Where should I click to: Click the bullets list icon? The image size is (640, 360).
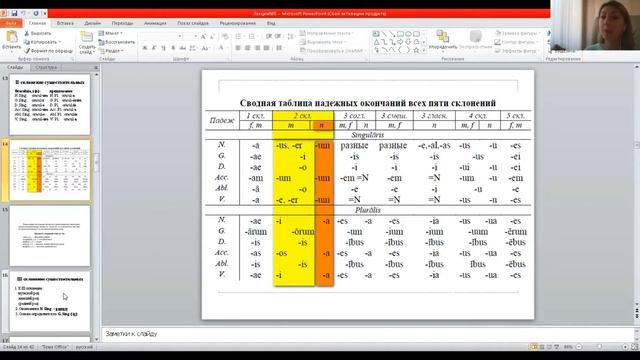pos(239,37)
